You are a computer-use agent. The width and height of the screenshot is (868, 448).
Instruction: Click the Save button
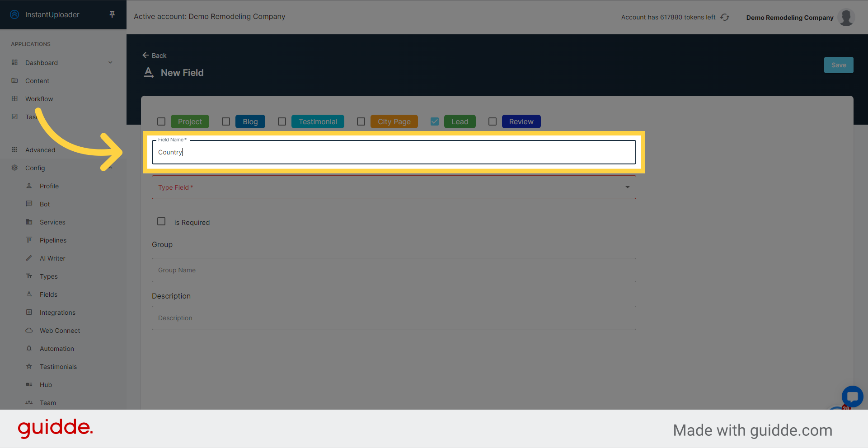click(x=839, y=65)
